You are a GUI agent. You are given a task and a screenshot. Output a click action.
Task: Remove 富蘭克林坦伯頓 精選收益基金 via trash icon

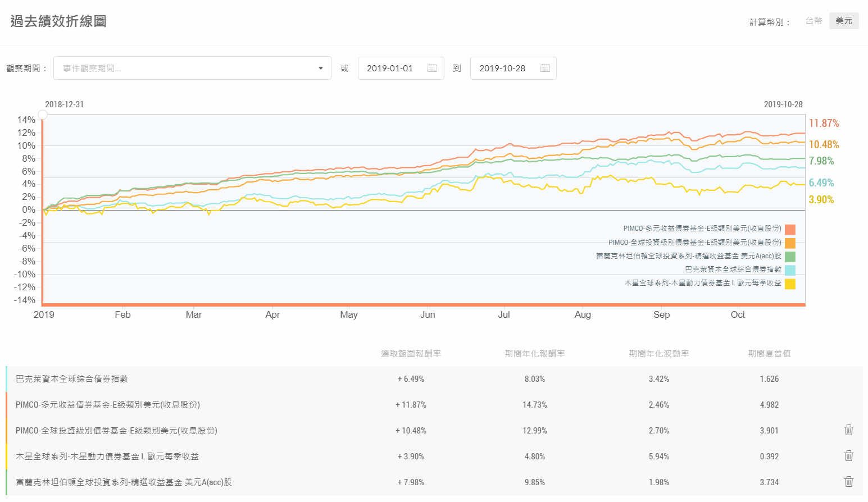pyautogui.click(x=848, y=482)
